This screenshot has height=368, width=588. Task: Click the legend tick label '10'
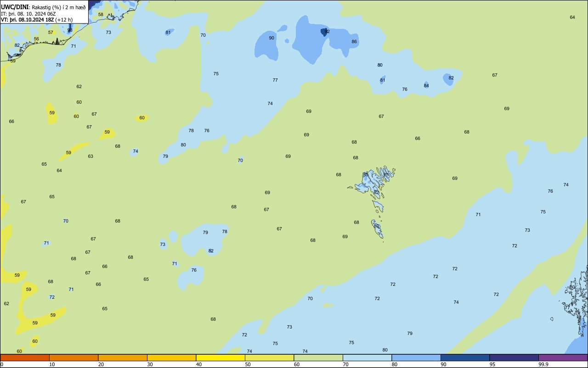tap(52, 364)
